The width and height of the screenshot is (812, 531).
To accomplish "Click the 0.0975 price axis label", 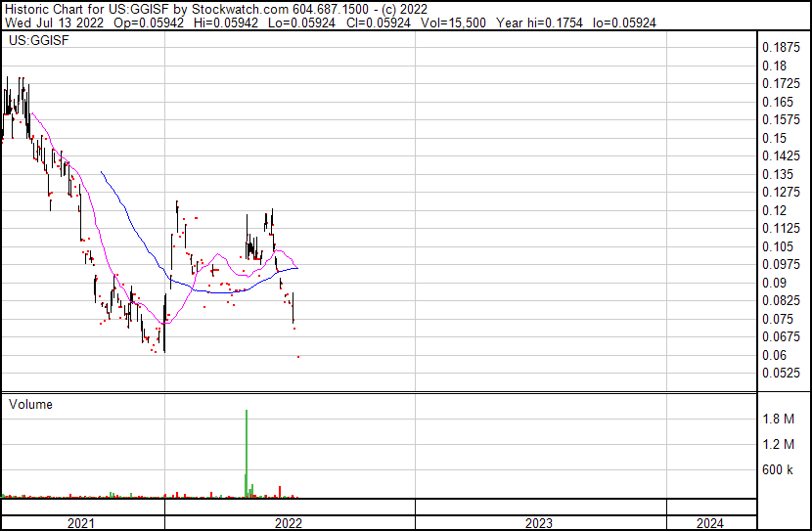I will tap(780, 265).
